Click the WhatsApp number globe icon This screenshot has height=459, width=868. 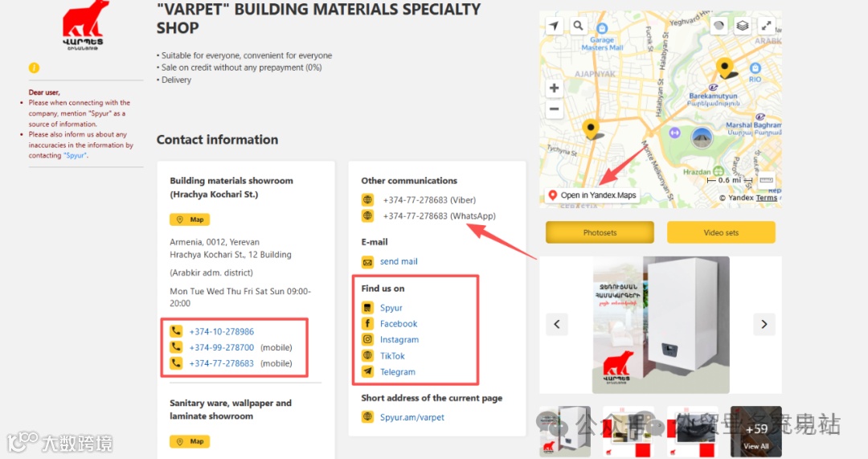(x=367, y=215)
